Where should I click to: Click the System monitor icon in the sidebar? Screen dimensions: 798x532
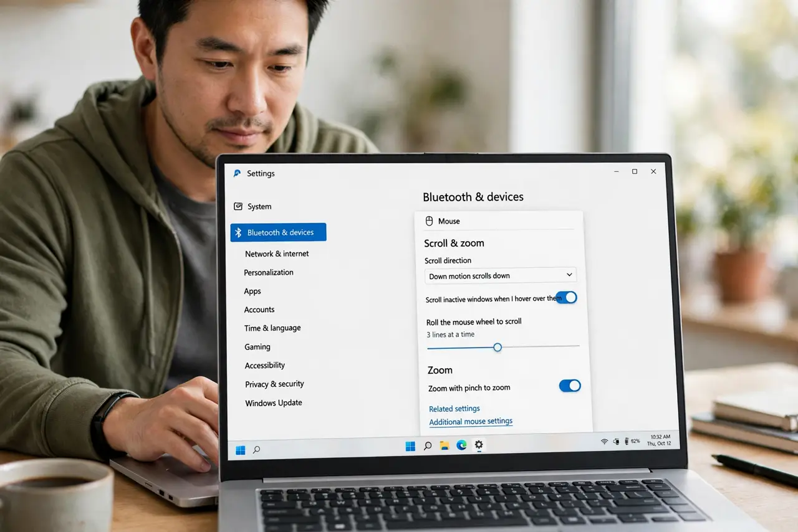click(x=238, y=206)
